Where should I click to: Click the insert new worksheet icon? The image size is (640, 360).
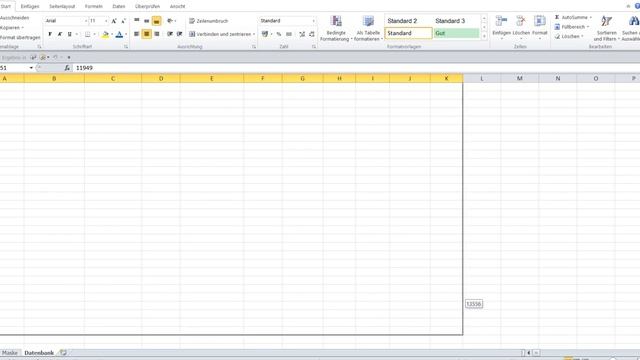click(63, 353)
